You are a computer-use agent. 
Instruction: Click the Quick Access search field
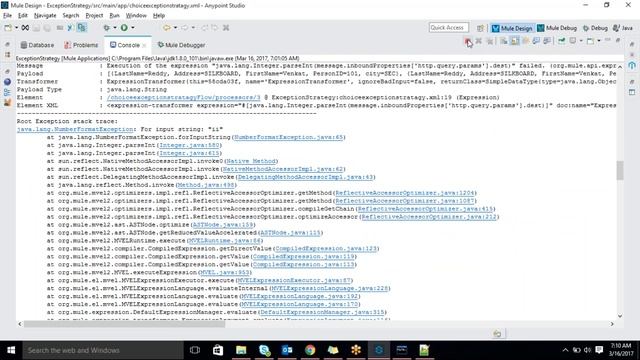[x=448, y=28]
